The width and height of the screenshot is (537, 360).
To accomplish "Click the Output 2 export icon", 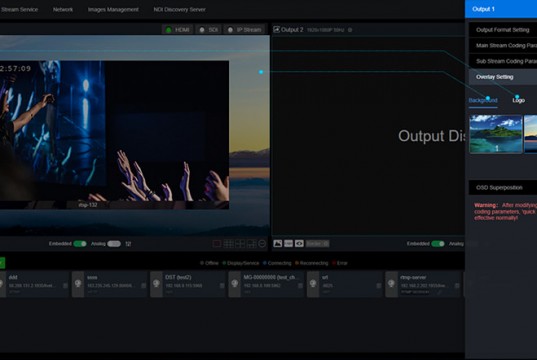I will pyautogui.click(x=276, y=29).
